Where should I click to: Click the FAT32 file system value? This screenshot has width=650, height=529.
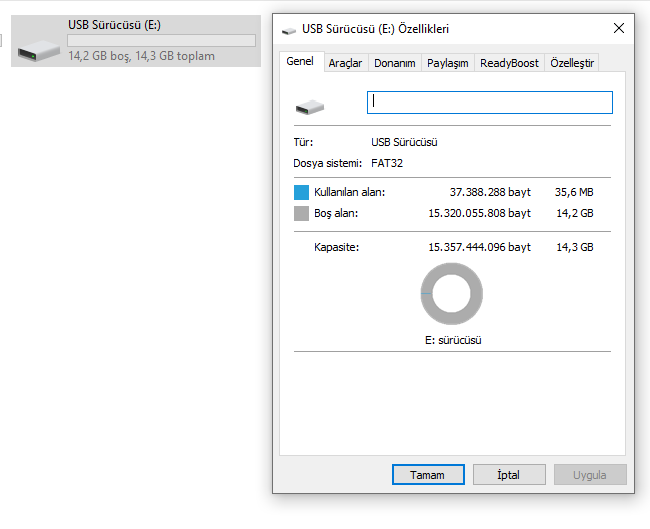pyautogui.click(x=387, y=163)
